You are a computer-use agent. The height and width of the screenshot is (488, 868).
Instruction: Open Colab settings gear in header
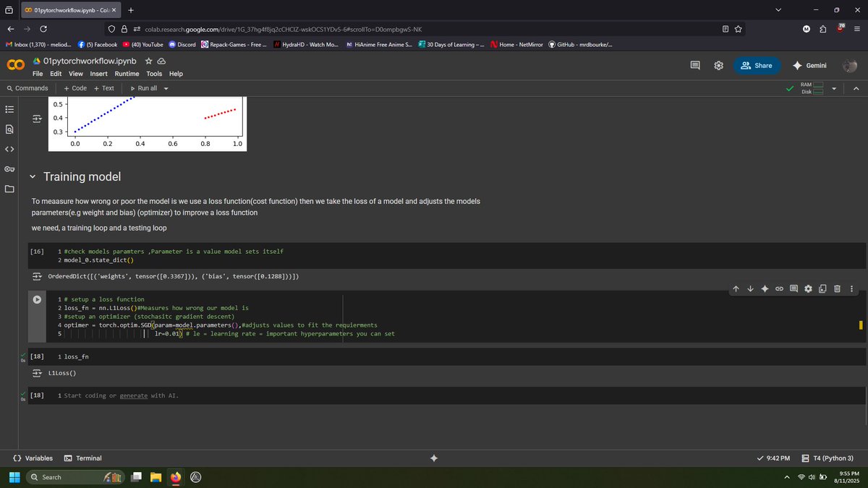pos(718,65)
